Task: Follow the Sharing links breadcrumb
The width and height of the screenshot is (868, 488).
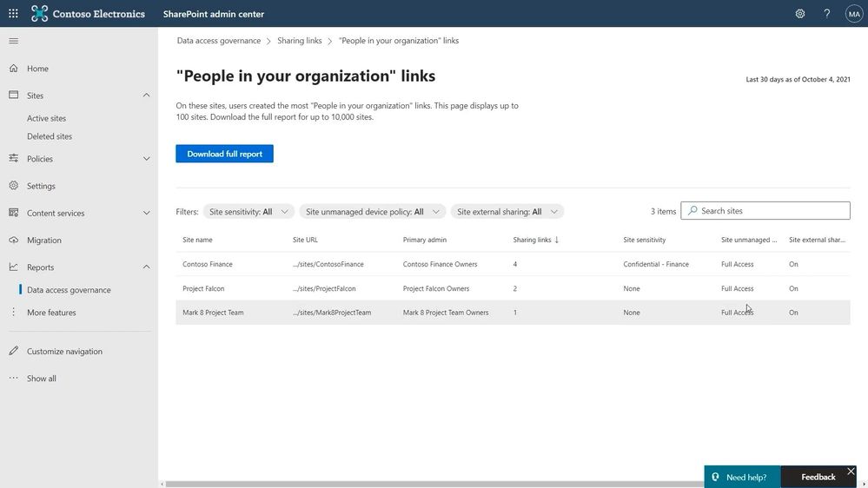Action: click(300, 41)
